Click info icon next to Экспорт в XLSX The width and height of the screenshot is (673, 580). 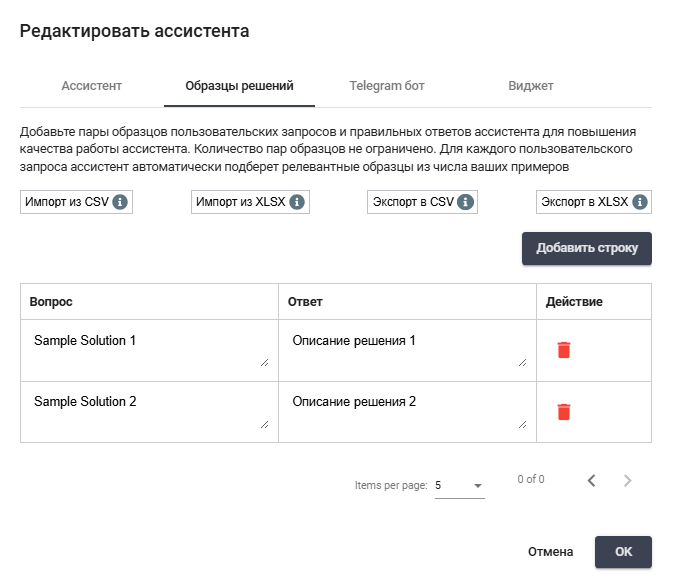[639, 202]
